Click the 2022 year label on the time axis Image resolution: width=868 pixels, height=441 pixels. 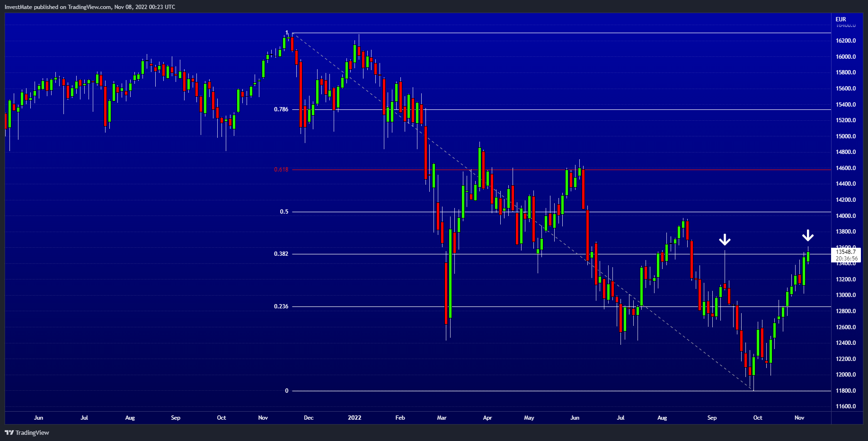point(354,418)
